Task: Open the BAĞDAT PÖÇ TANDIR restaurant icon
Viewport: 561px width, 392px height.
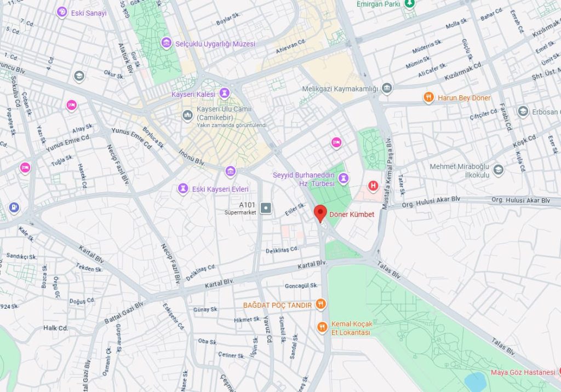Action: 320,304
